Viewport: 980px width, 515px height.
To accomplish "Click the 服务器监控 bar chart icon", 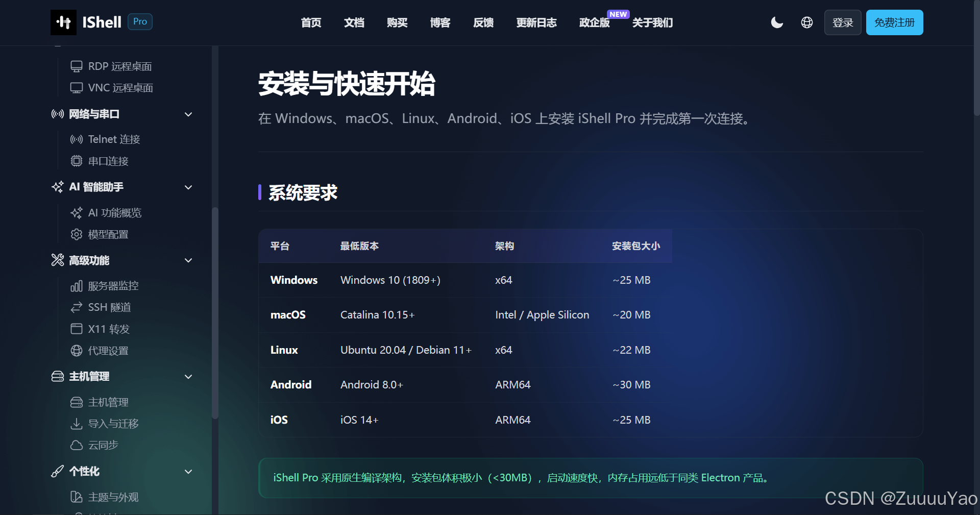I will tap(77, 286).
